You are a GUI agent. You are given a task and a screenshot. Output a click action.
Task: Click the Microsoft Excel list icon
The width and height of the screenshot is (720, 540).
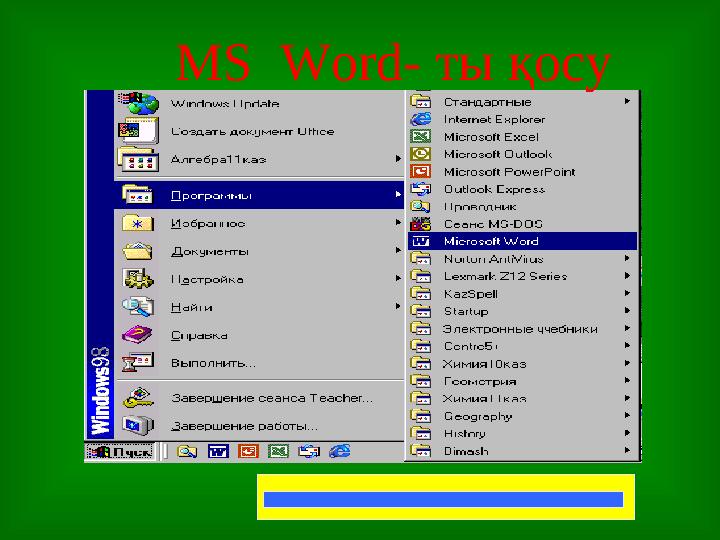tap(421, 136)
